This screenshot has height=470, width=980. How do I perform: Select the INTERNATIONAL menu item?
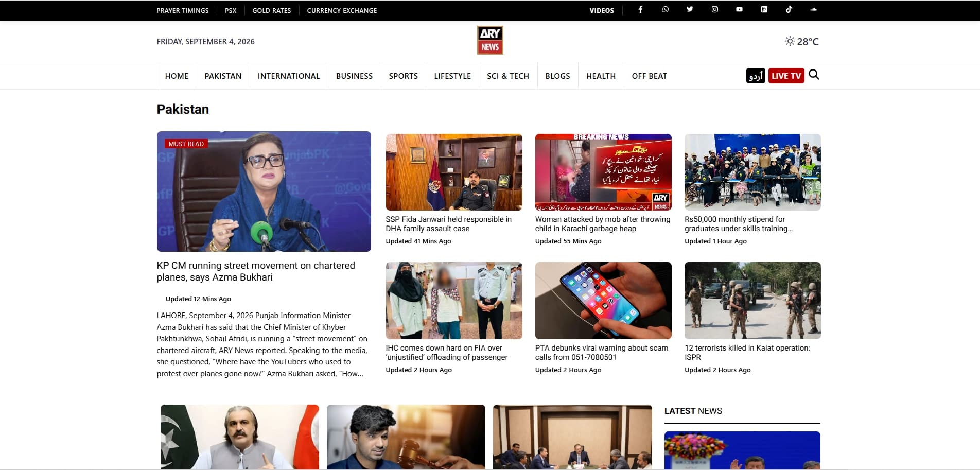(x=289, y=76)
